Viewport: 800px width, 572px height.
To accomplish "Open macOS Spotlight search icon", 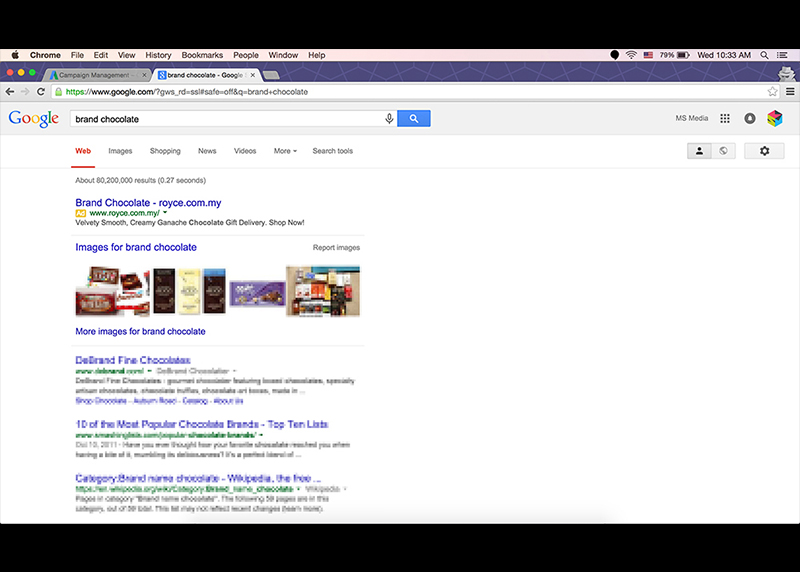I will coord(765,55).
